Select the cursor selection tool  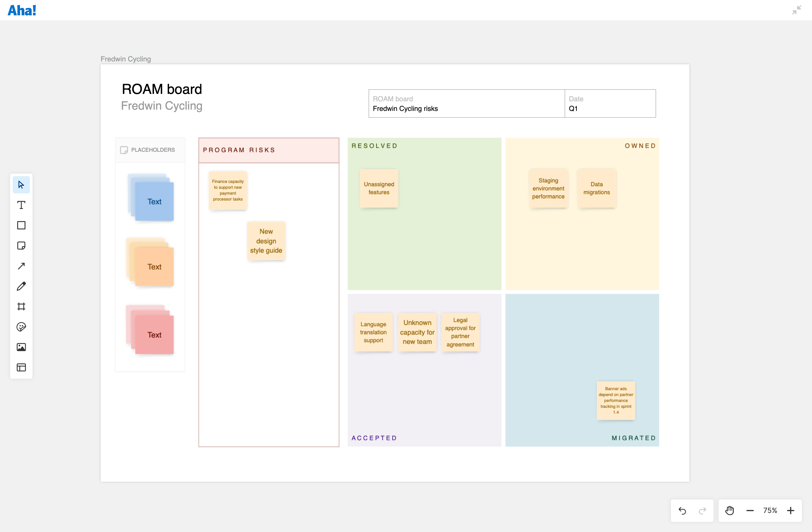(21, 184)
